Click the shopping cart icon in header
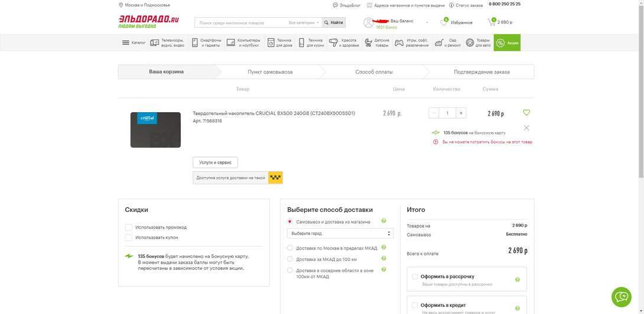The image size is (644, 314). coord(492,22)
